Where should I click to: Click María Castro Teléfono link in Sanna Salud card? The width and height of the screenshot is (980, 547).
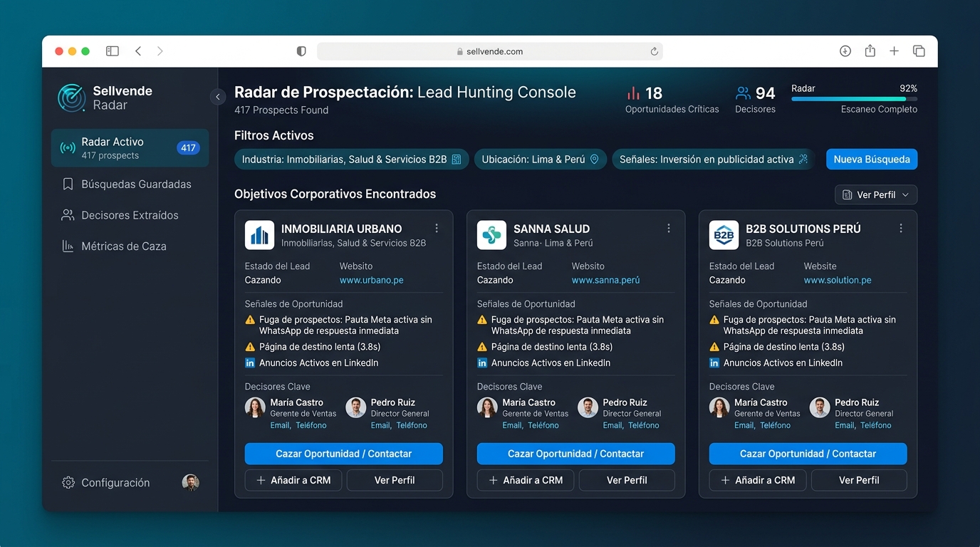(x=543, y=425)
